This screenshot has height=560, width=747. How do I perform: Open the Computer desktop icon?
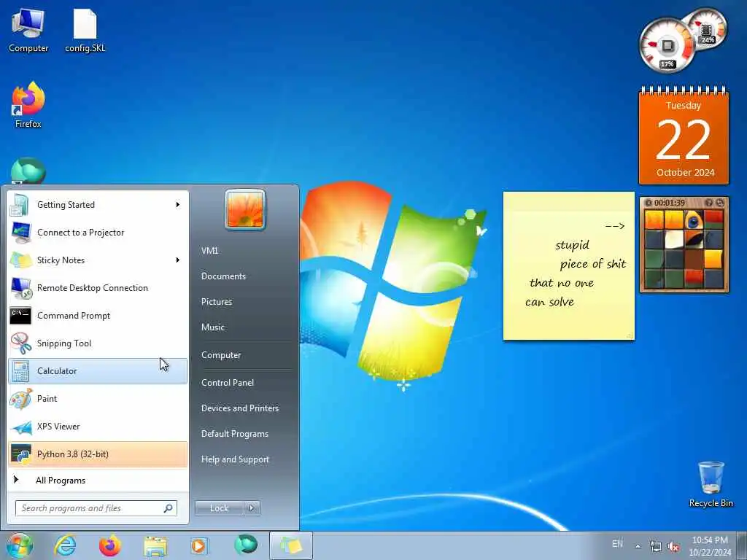28,30
